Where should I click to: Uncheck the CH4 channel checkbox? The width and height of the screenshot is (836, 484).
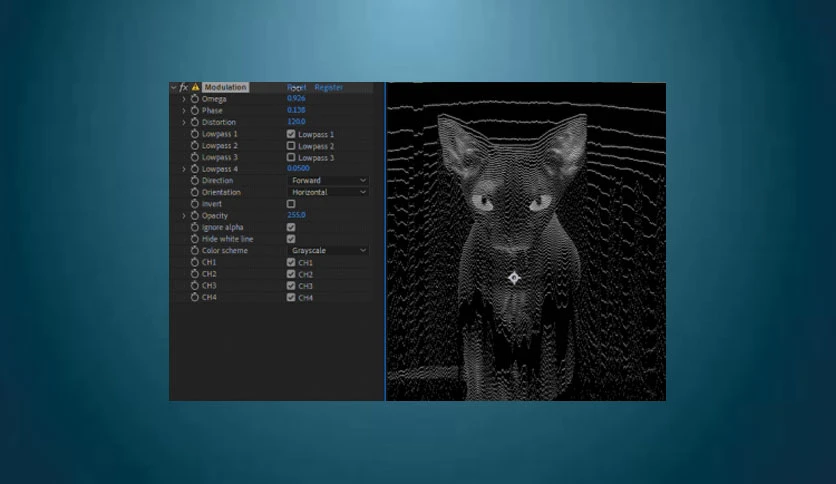pyautogui.click(x=291, y=297)
